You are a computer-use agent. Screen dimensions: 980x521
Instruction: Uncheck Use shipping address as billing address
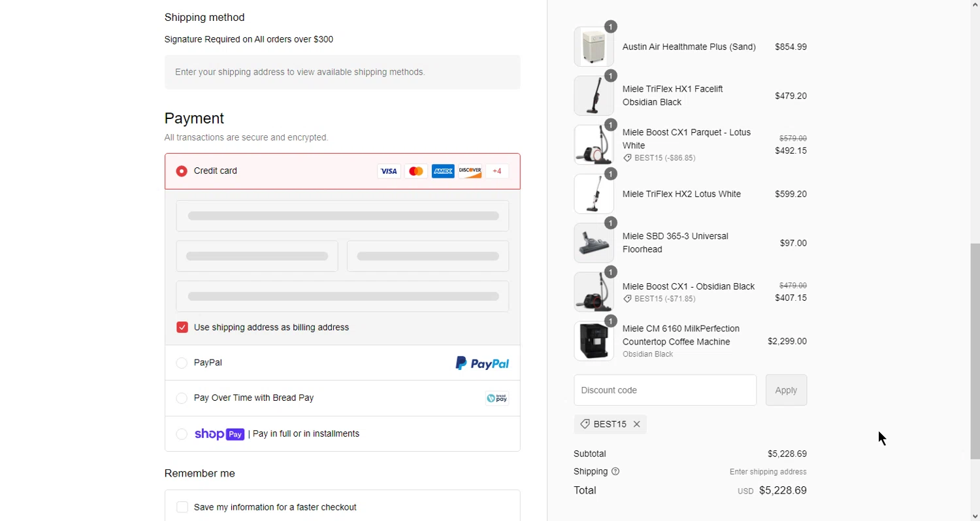pos(182,328)
